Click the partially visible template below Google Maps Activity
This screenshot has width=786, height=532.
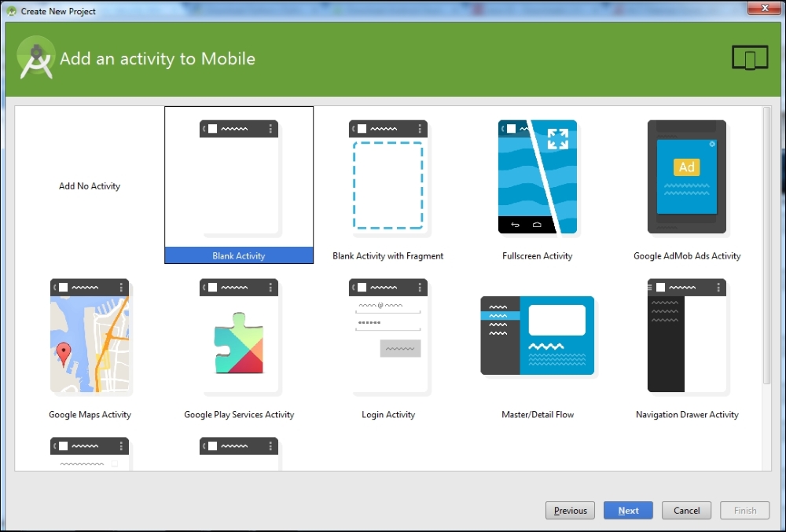coord(90,452)
